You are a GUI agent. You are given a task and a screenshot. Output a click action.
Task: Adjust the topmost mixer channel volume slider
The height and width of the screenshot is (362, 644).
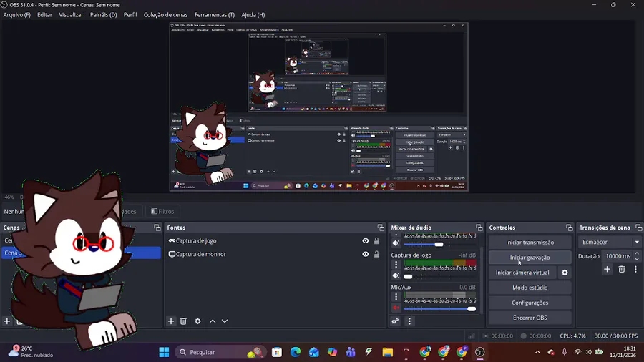pos(439,244)
